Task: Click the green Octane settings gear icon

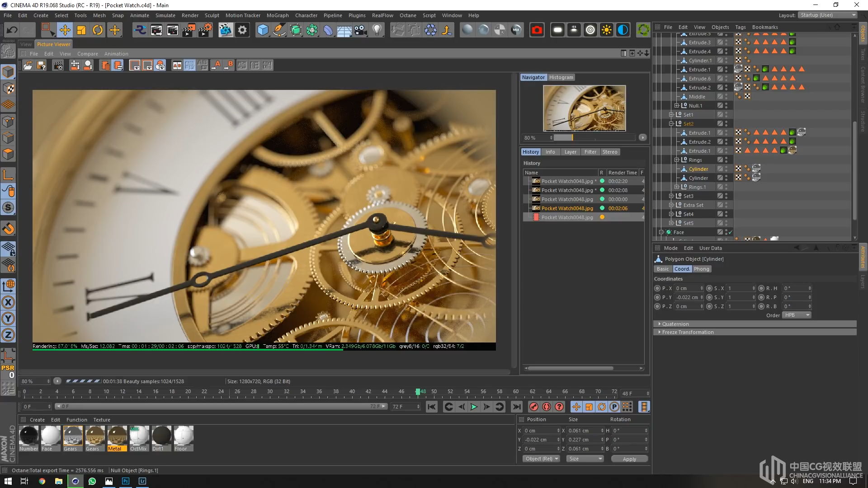Action: 643,30
